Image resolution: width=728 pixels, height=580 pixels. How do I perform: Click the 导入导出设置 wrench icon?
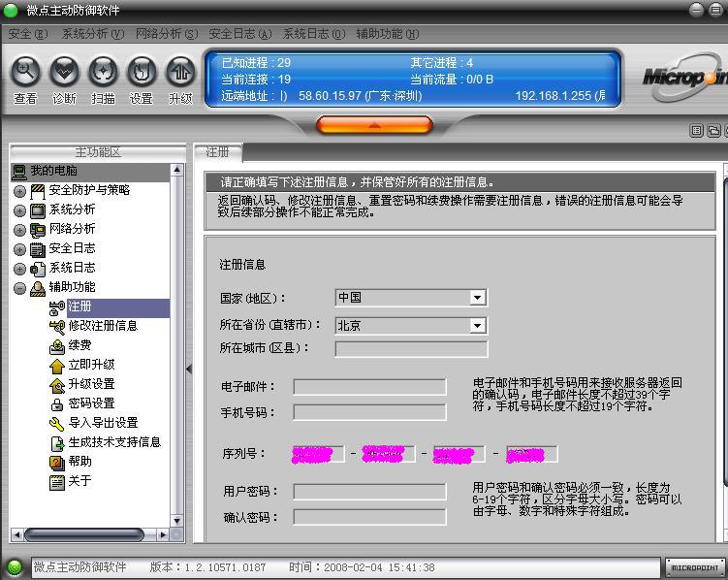tap(56, 424)
